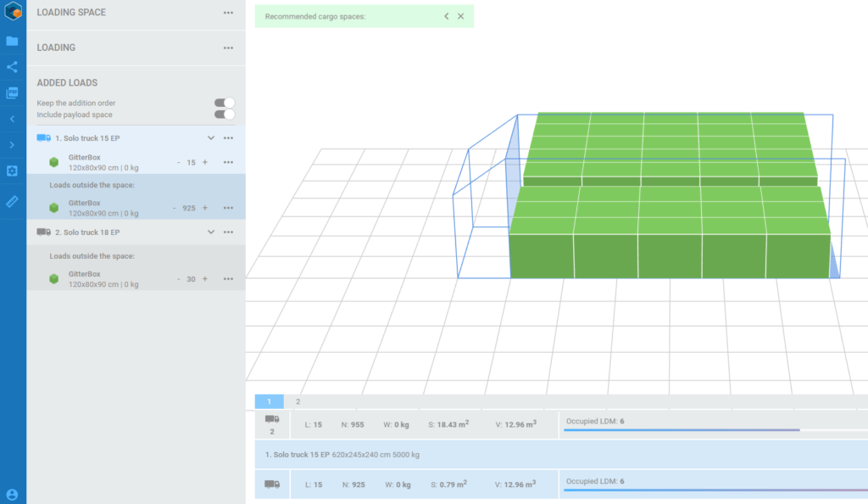The height and width of the screenshot is (504, 868).
Task: Open Loading Space three-dot menu
Action: (228, 14)
